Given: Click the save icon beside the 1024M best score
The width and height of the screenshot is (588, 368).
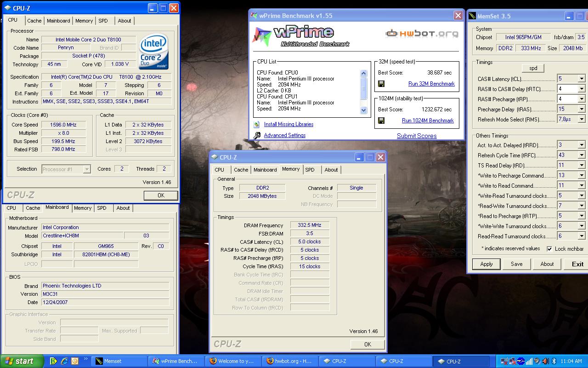Looking at the screenshot, I should pos(381,121).
